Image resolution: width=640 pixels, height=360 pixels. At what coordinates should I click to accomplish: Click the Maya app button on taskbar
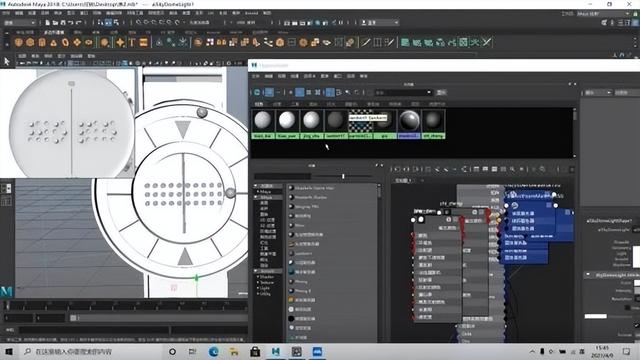276,351
